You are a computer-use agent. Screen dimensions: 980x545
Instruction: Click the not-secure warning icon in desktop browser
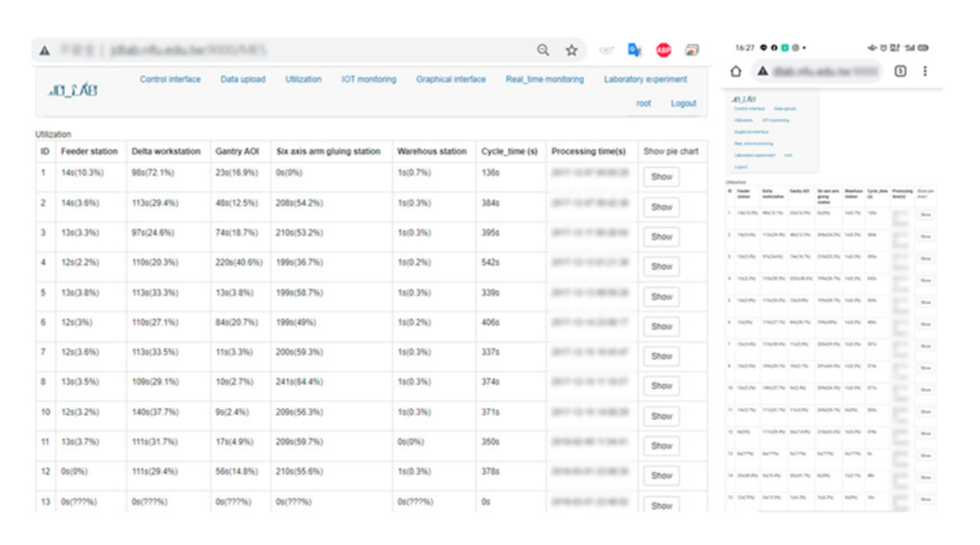(44, 51)
